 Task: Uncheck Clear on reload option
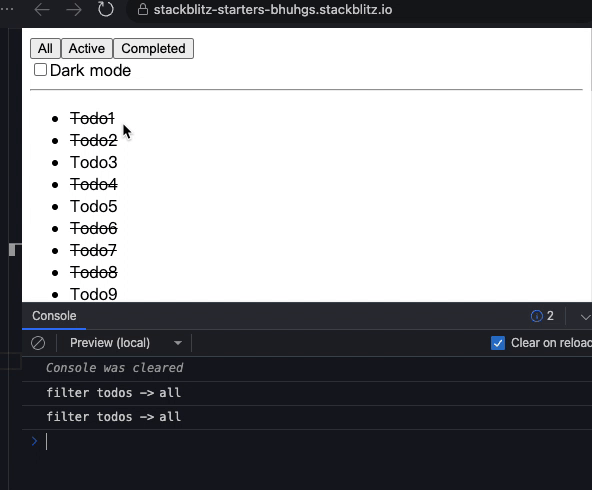[498, 343]
